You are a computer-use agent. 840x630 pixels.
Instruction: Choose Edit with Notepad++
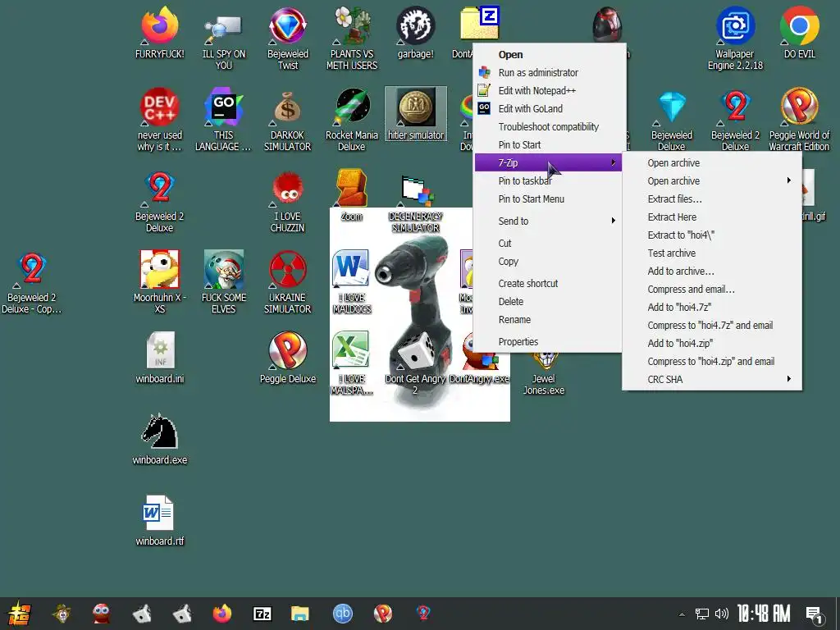pos(548,90)
